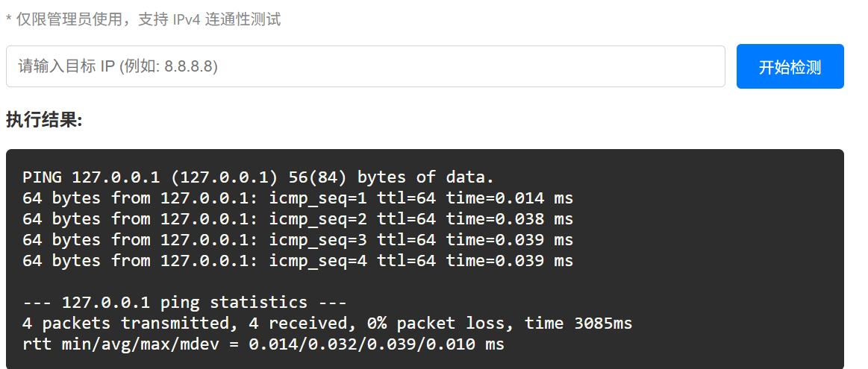Click the time=0.038 ms value

click(510, 219)
